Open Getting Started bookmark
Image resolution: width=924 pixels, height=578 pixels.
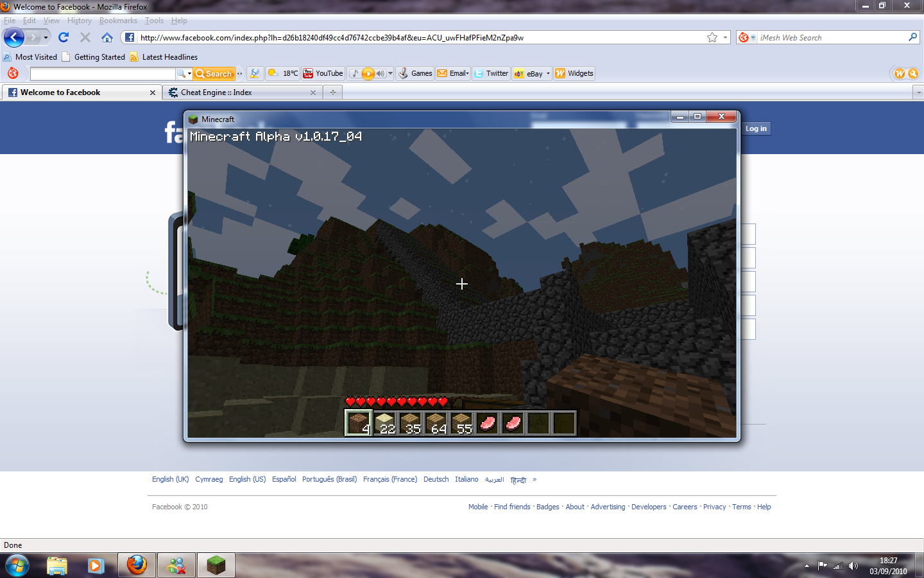pos(94,57)
